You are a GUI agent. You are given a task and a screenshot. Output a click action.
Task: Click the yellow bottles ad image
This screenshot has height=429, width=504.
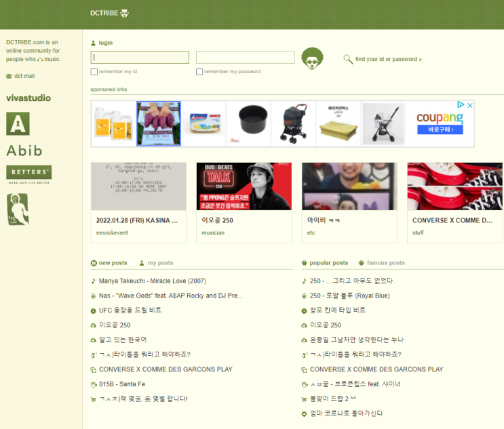click(114, 123)
